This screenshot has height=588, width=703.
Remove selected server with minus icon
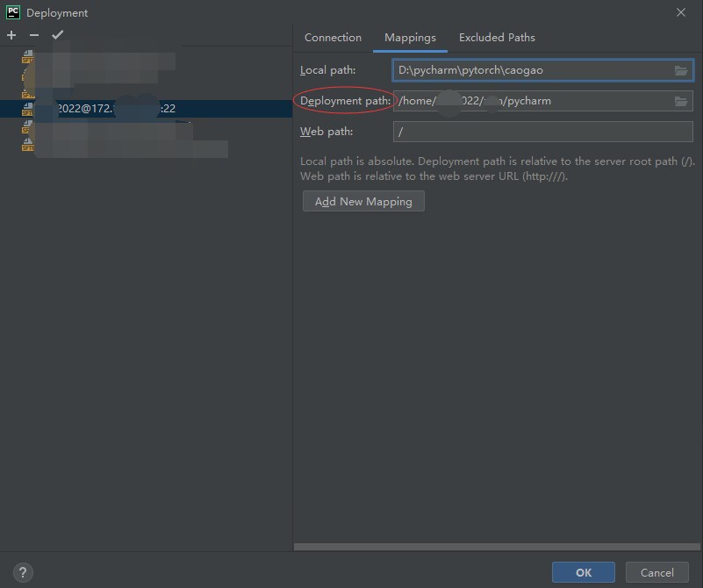[x=34, y=35]
